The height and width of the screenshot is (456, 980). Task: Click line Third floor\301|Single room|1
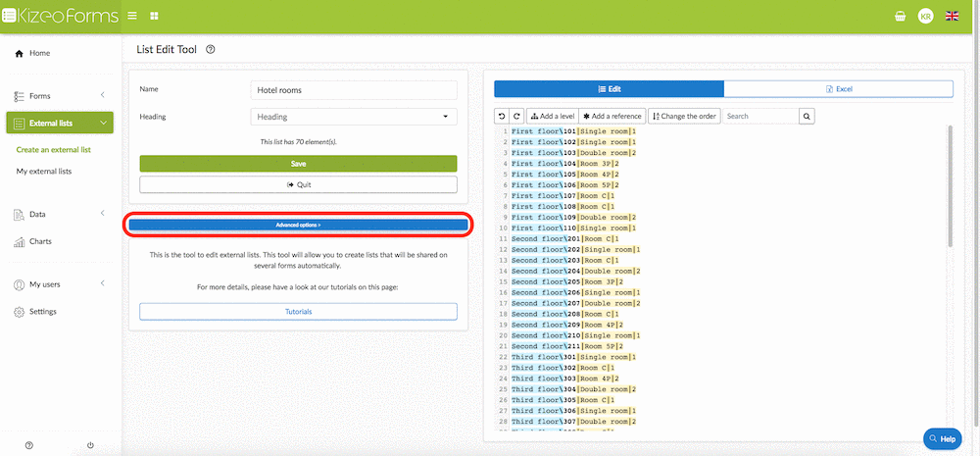point(573,357)
